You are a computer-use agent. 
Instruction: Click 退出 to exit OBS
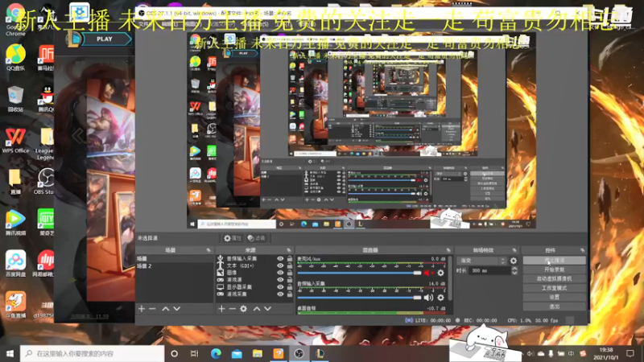point(554,306)
